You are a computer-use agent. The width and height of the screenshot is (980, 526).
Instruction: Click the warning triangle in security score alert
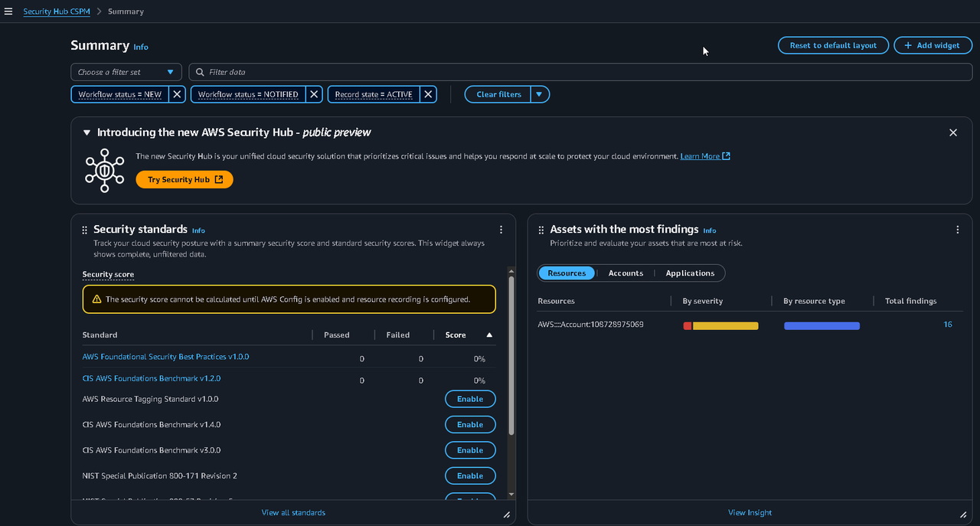tap(96, 299)
